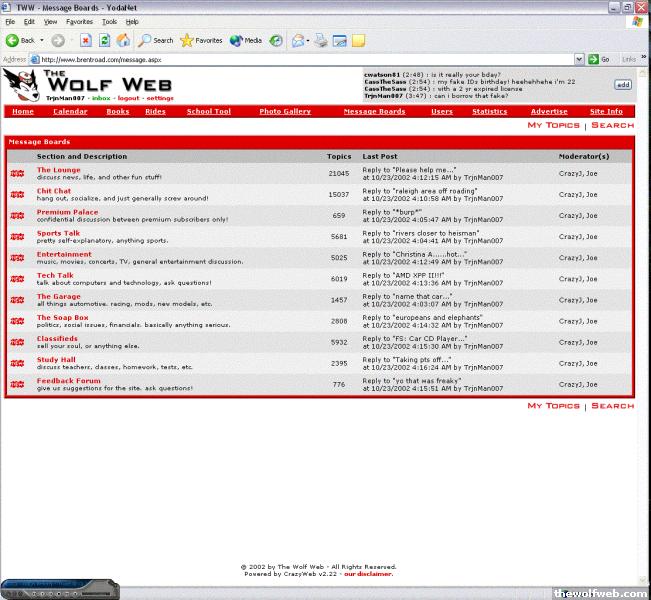The height and width of the screenshot is (600, 651).
Task: Open the Tech Talk message board
Action: click(55, 275)
